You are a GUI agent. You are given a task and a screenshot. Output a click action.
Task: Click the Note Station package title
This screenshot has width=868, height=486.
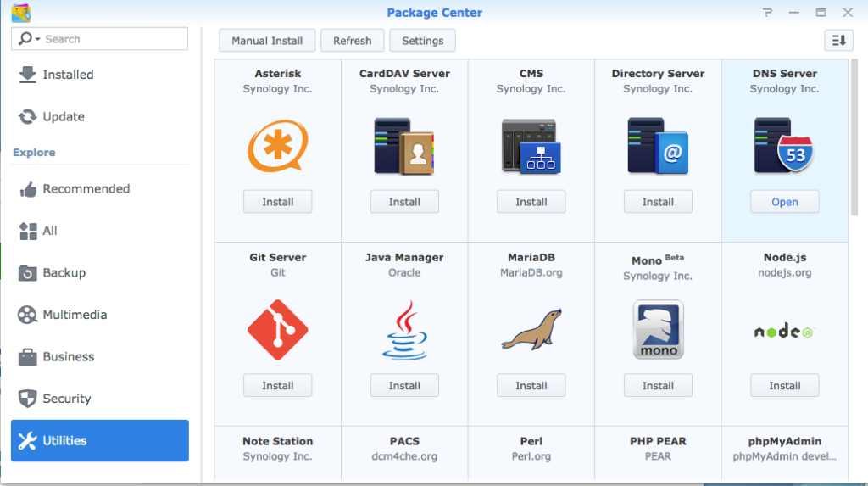tap(277, 441)
